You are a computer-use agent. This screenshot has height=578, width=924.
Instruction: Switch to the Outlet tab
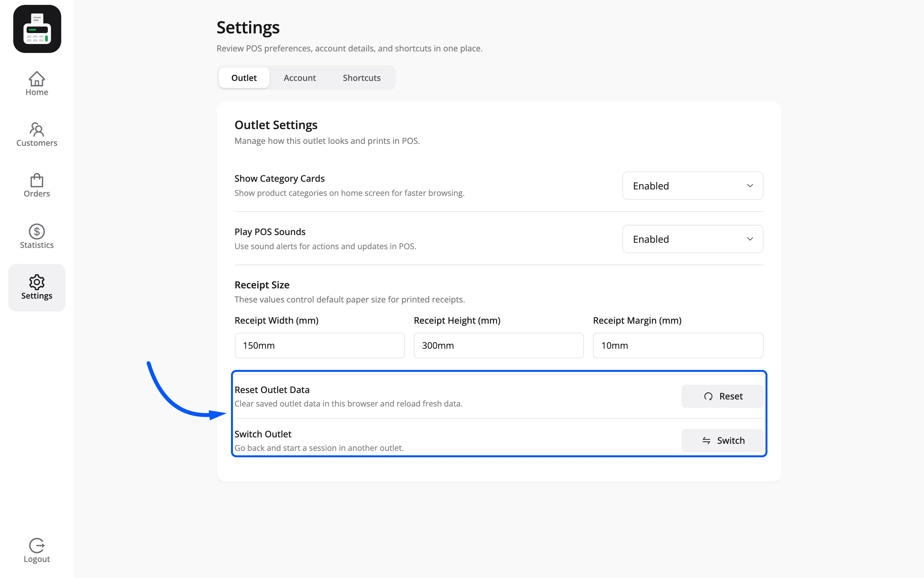pos(244,78)
